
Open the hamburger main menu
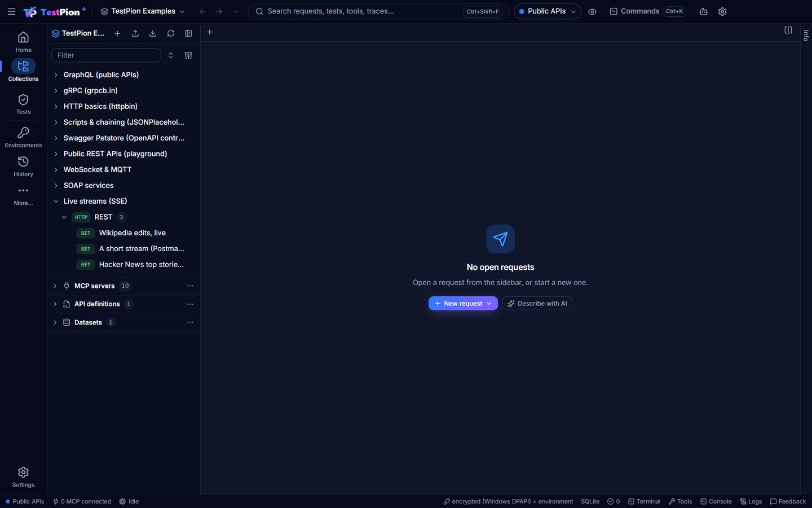click(11, 11)
